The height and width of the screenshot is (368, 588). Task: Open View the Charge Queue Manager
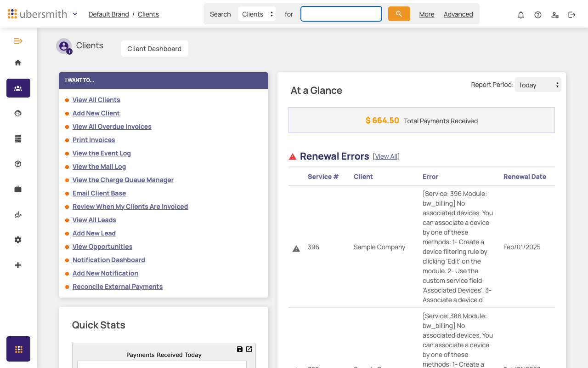click(x=123, y=180)
